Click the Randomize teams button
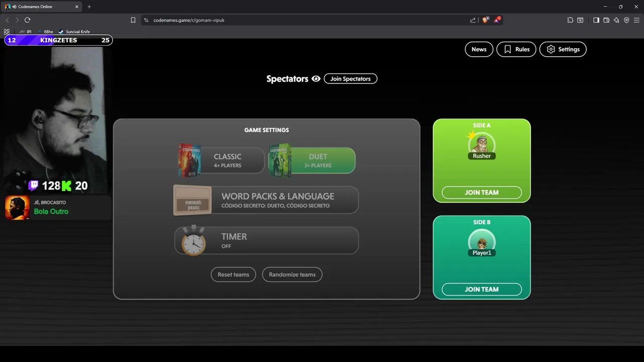The image size is (644, 362). pyautogui.click(x=292, y=275)
